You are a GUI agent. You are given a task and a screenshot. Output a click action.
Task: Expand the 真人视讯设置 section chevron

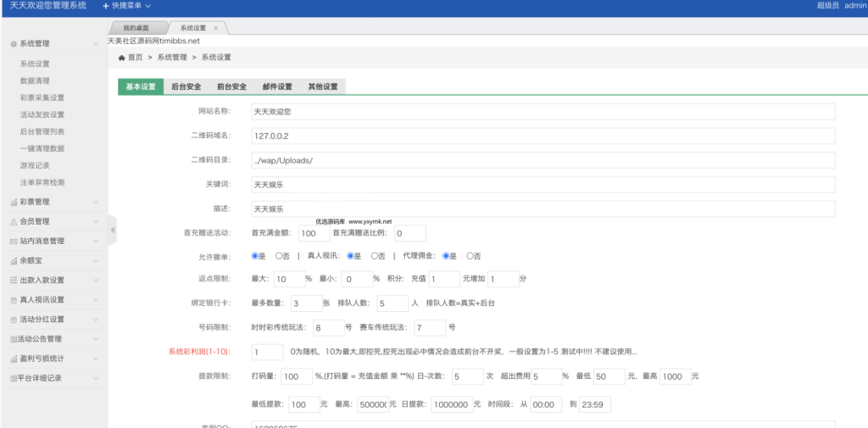pyautogui.click(x=97, y=299)
